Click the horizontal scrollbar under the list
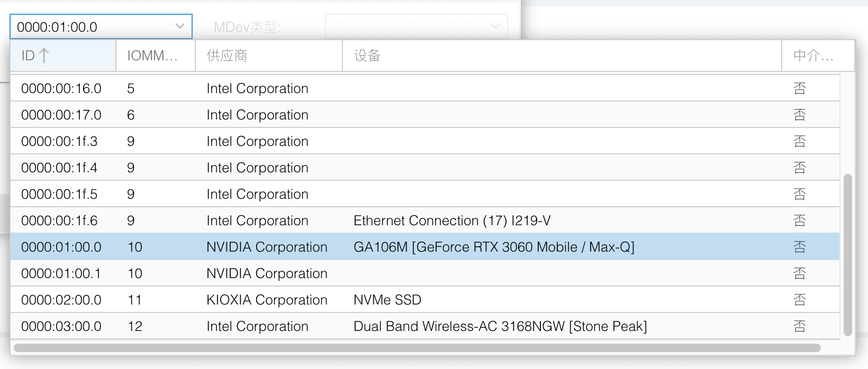Screen dimensions: 868x369 [x=417, y=348]
